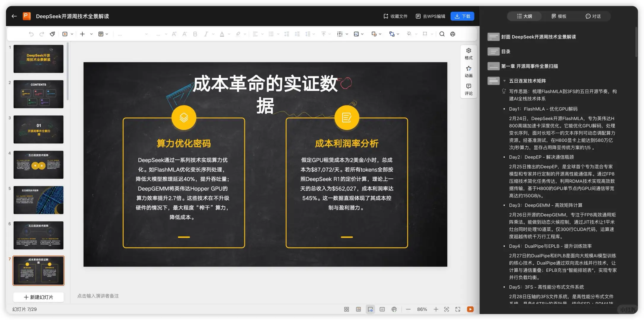This screenshot has width=644, height=320.
Task: Open the arrange layers tool
Action: [392, 34]
